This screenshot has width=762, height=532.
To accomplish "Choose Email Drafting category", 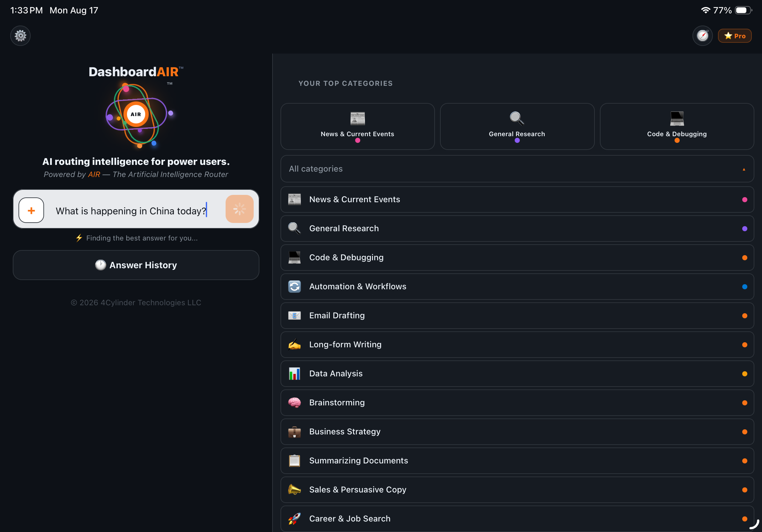I will [x=517, y=315].
